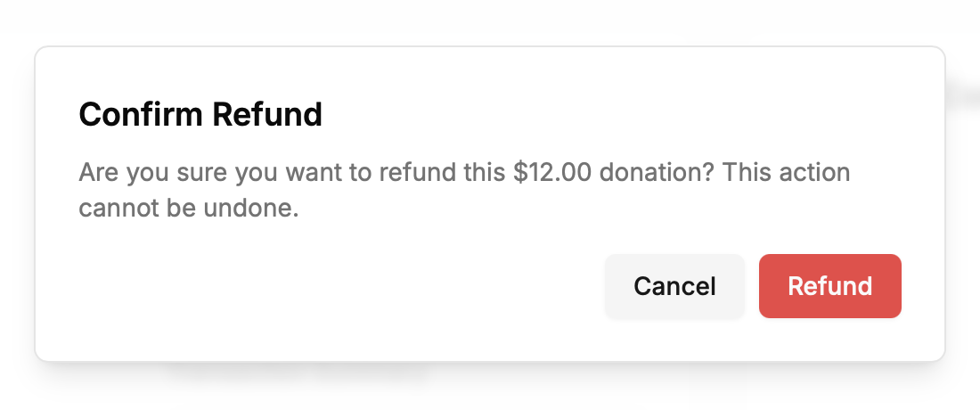Click empty dialog space left of Cancel
The image size is (980, 410).
coord(339,286)
